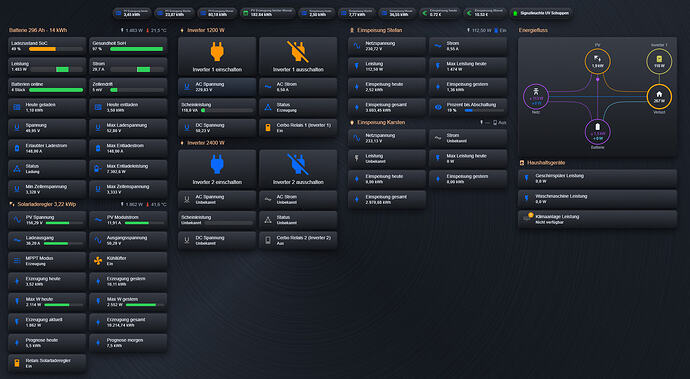Open the Erzeugung gesamt card
The image size is (690, 379).
(128, 322)
